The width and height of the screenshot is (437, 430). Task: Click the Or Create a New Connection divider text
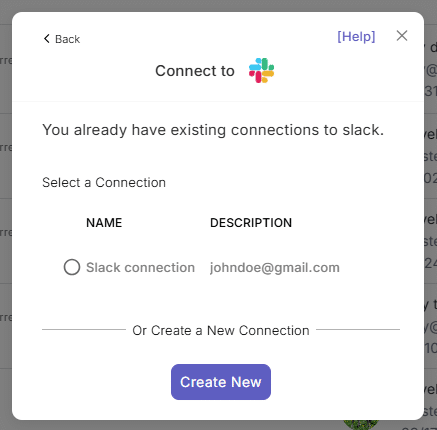click(x=221, y=331)
